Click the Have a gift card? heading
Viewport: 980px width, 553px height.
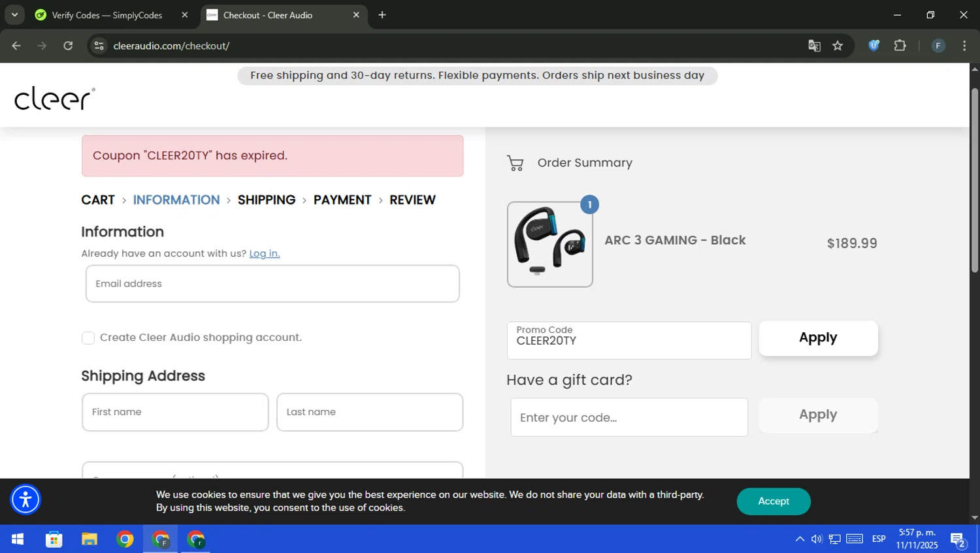pyautogui.click(x=569, y=380)
